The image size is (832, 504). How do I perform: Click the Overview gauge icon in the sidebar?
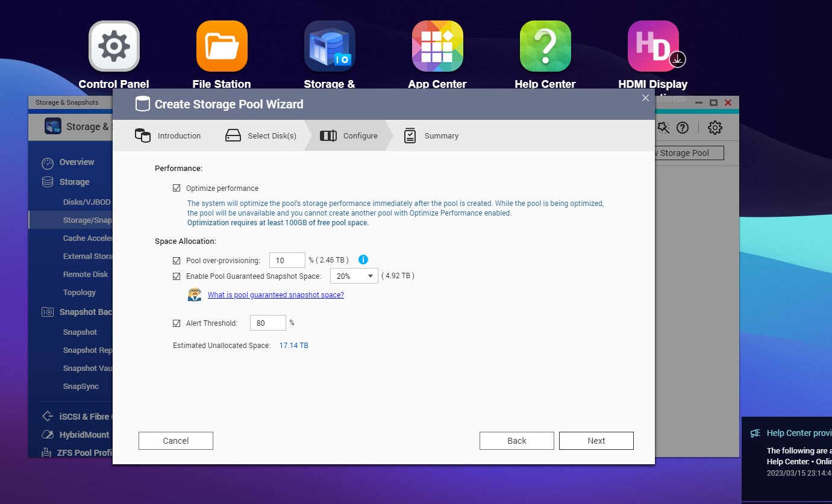(48, 163)
